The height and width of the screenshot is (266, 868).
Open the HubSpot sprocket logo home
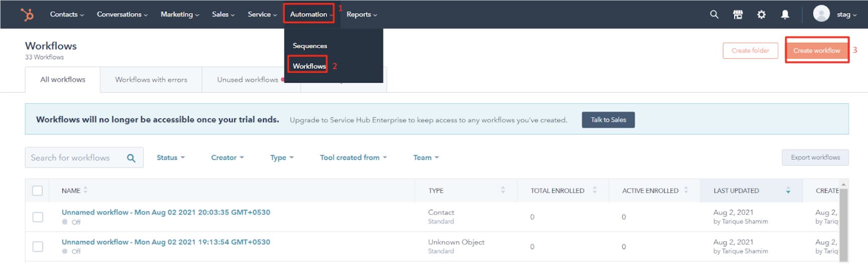[27, 14]
